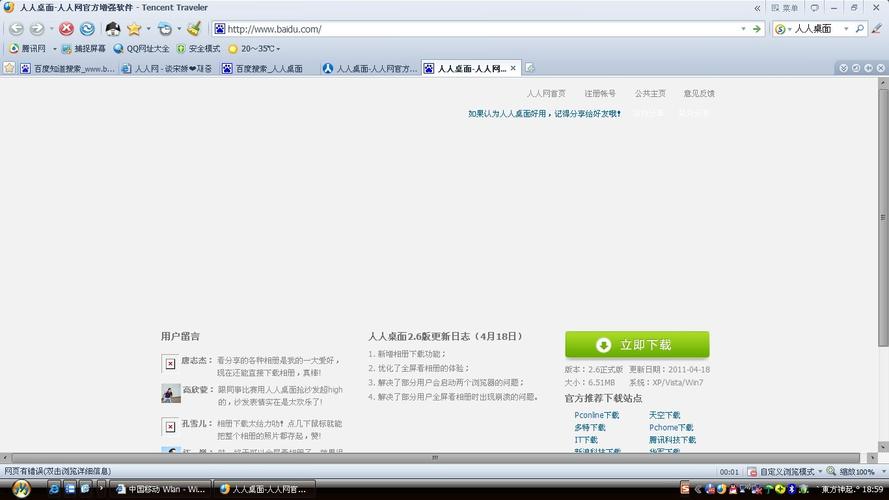The height and width of the screenshot is (500, 889).
Task: Switch to 人人网 - 谈宋妹 tab
Action: tap(167, 69)
